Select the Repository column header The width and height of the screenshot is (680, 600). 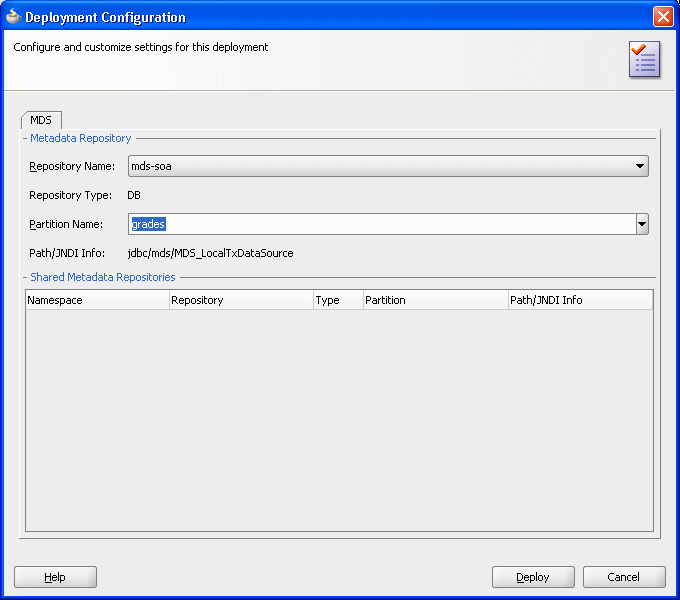click(x=241, y=300)
